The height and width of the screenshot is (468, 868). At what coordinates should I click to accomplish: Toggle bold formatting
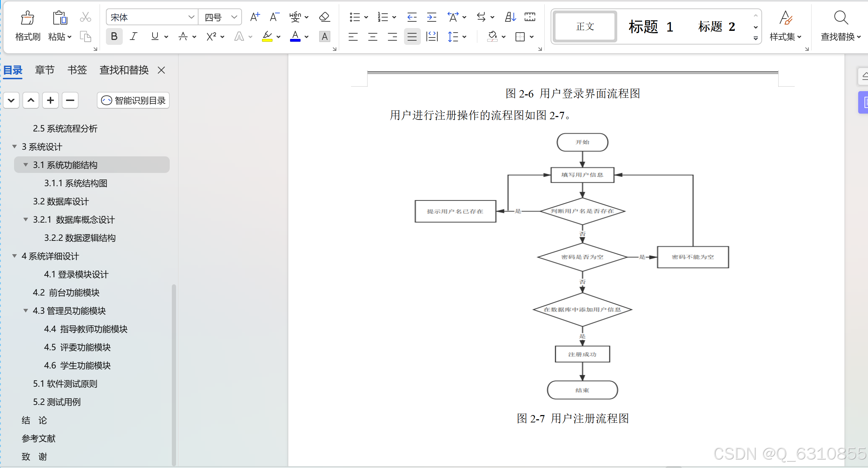point(114,36)
